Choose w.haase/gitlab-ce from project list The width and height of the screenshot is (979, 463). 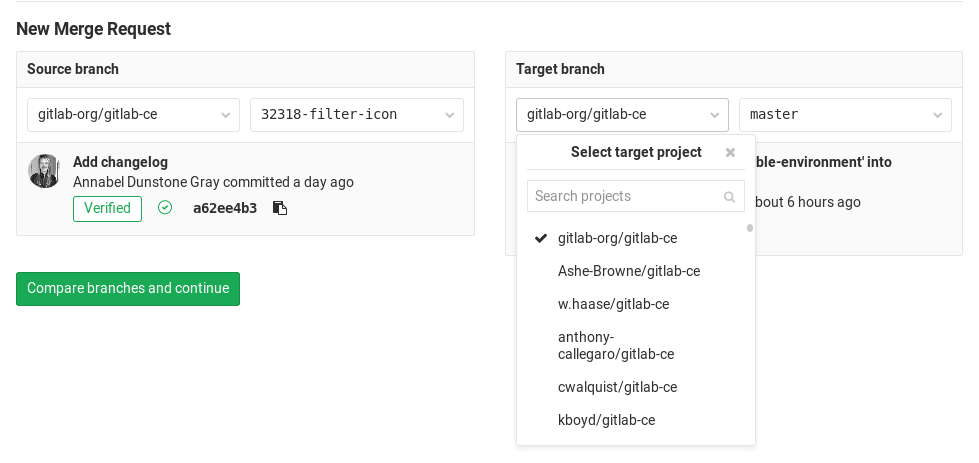click(613, 304)
